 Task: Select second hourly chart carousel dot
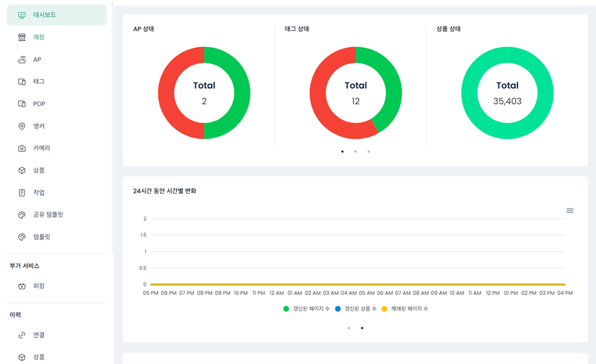click(x=362, y=328)
